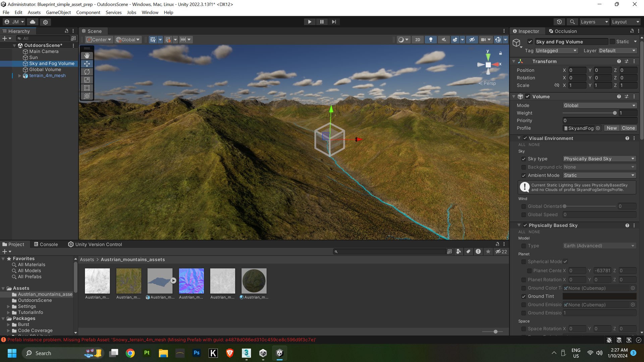
Task: Click Clone button for SkyandFog profile
Action: click(x=629, y=128)
